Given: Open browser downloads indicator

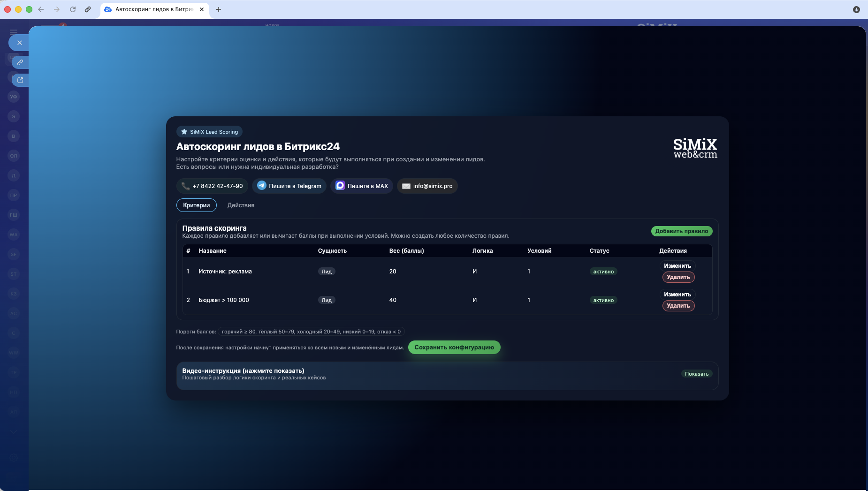Looking at the screenshot, I should (856, 9).
